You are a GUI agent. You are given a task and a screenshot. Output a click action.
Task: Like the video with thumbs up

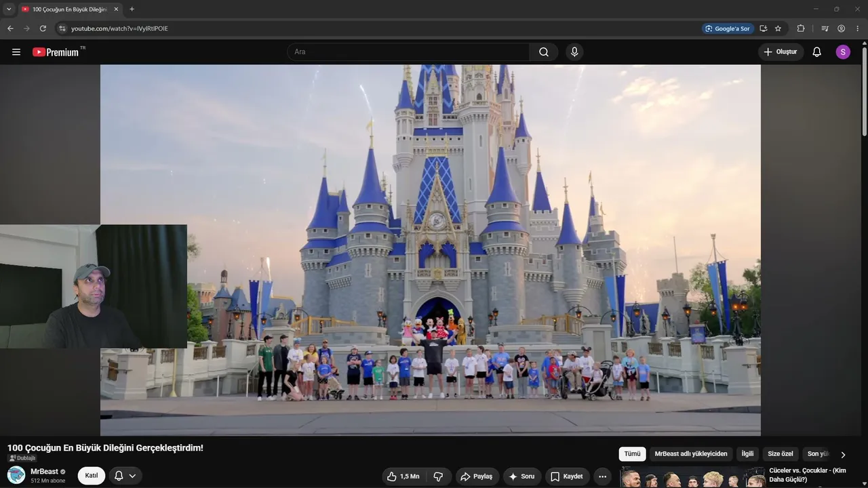[x=403, y=476]
